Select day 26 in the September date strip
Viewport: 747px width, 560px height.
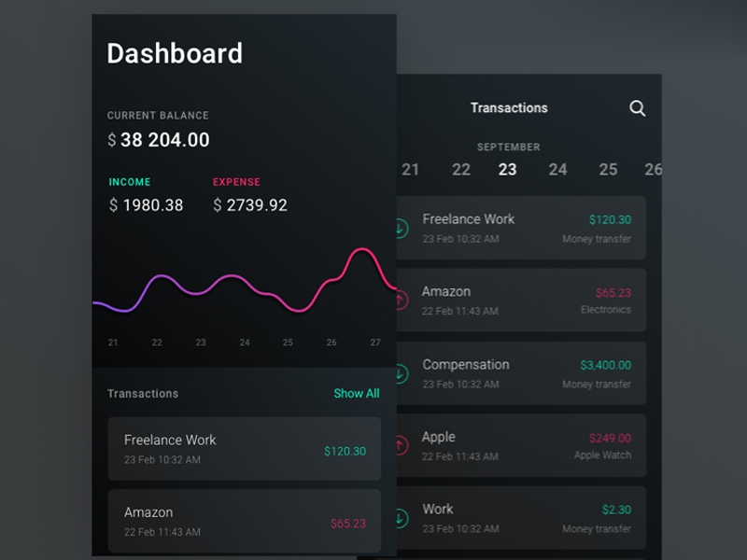click(653, 170)
